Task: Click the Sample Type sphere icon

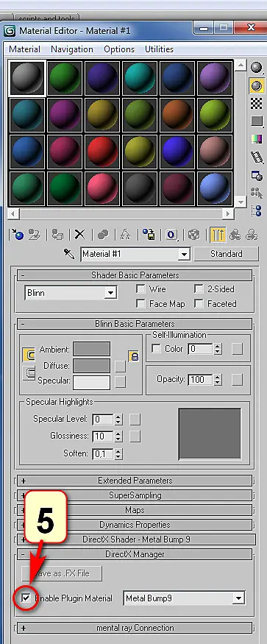Action: [x=256, y=68]
